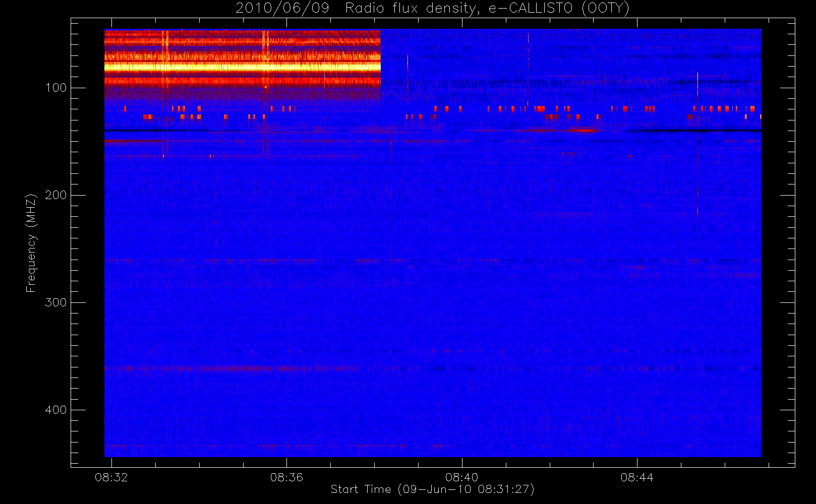Click the '400' frequency tick label

pyautogui.click(x=56, y=410)
